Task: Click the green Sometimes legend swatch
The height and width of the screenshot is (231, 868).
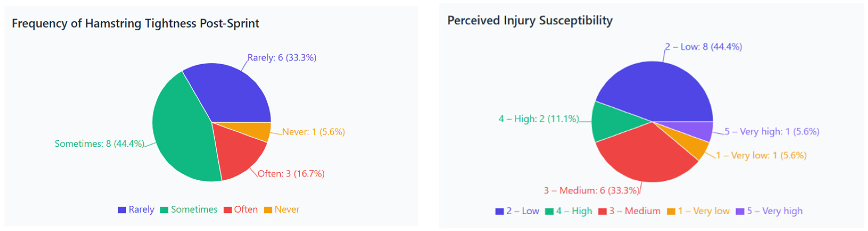Action: [x=164, y=210]
